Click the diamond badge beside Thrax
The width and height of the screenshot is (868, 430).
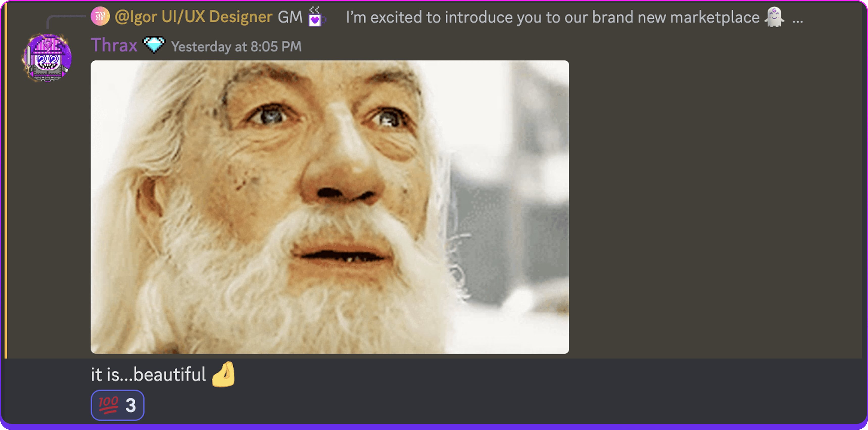pos(154,45)
